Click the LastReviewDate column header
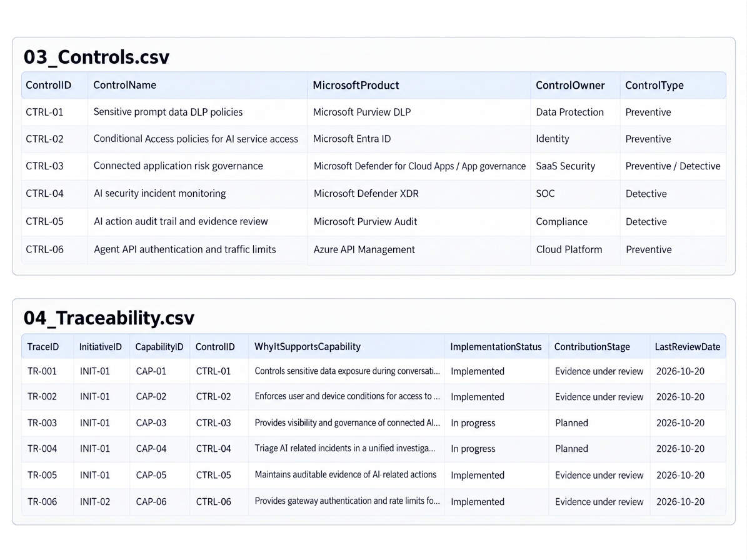Image resolution: width=747 pixels, height=560 pixels. [688, 347]
